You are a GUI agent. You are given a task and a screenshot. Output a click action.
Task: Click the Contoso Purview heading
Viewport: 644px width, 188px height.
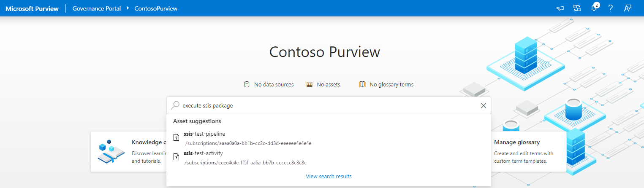pos(325,52)
